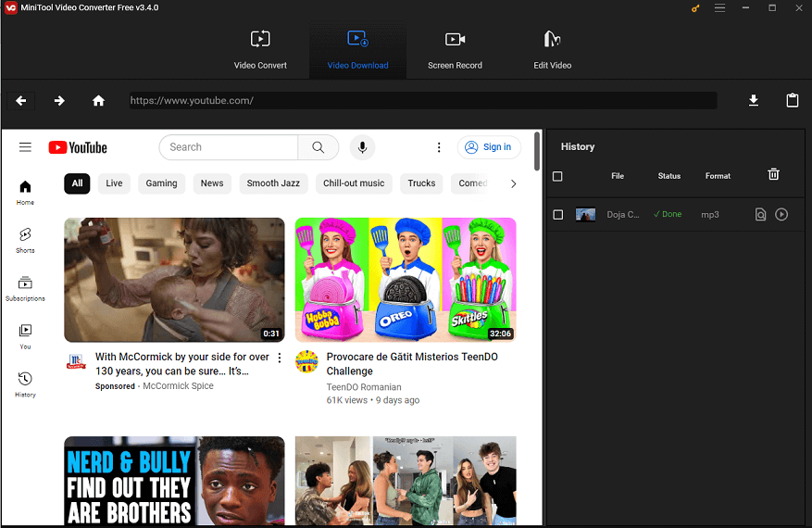Click the TeenDO channel avatar
812x528 pixels.
pos(306,361)
